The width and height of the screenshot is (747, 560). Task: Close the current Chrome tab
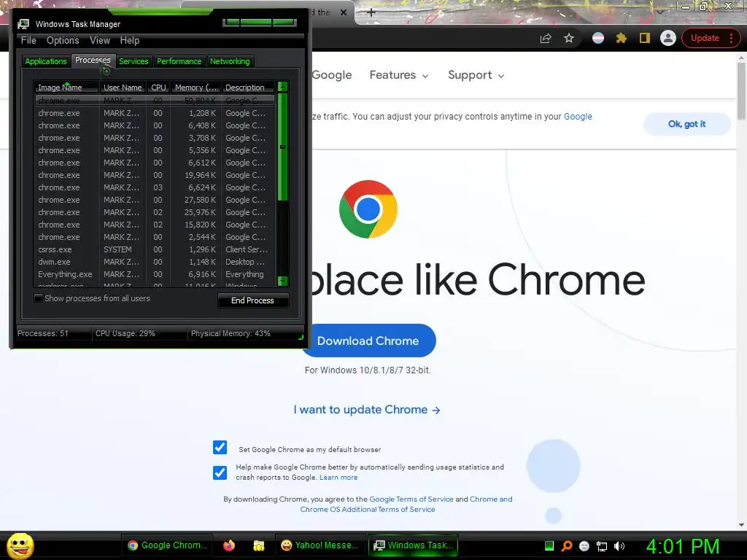(x=344, y=12)
